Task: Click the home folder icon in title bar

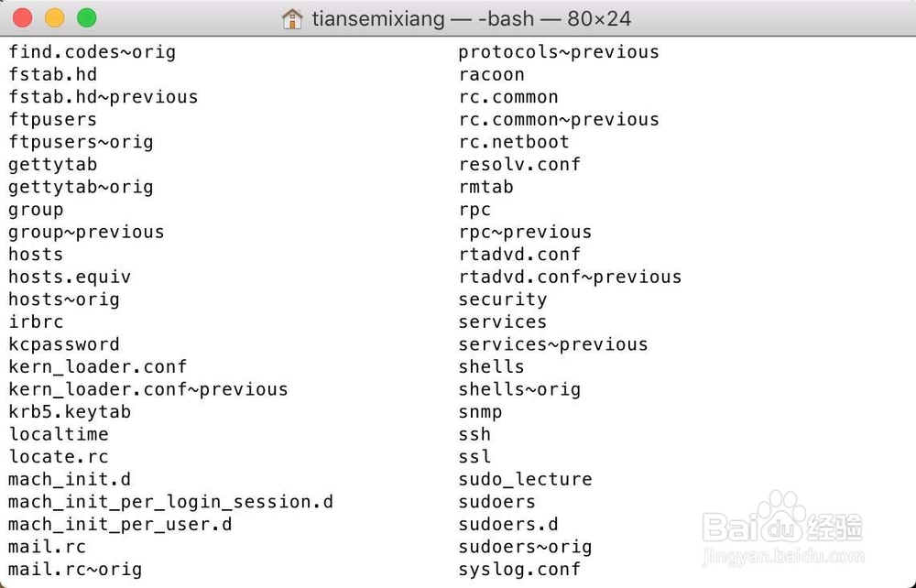Action: 292,18
